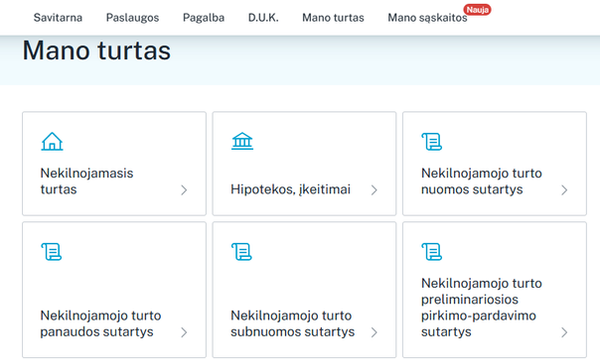This screenshot has width=600, height=364.
Task: Open Nekilnojamojo turto panaudos sutartys label
Action: [101, 323]
